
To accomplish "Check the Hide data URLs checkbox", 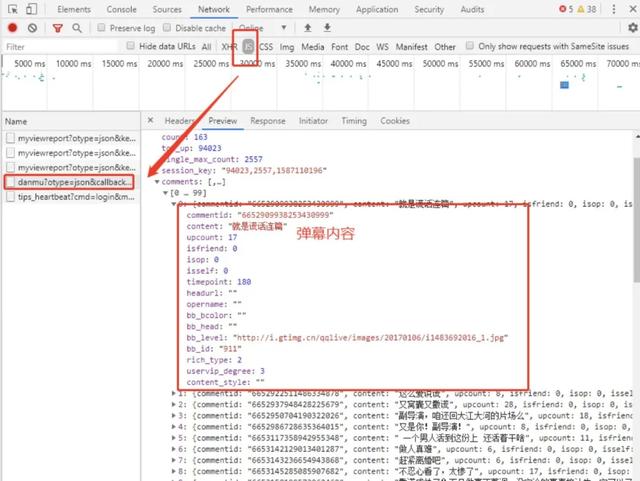I will (x=130, y=45).
